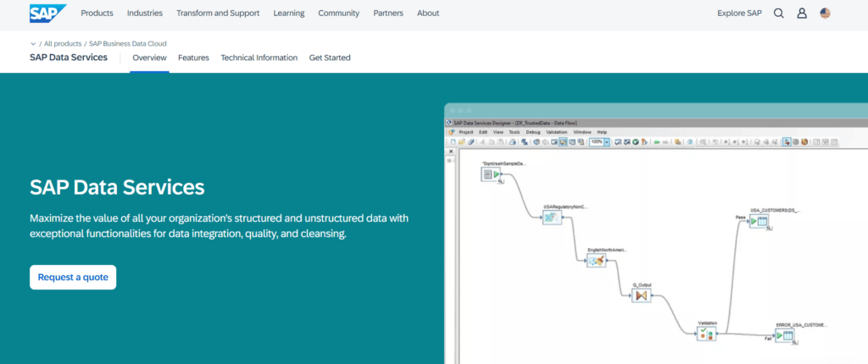868x364 pixels.
Task: Select the USARegulatoryNonC transform node
Action: (x=552, y=218)
